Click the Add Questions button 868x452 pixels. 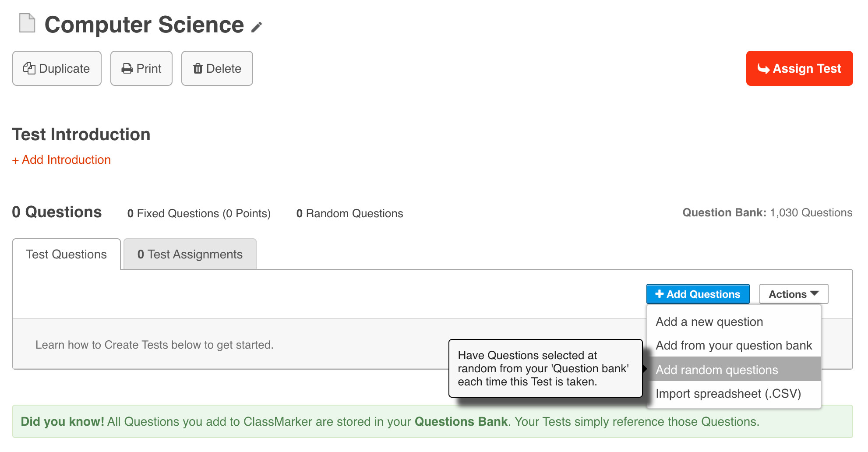[x=698, y=294]
